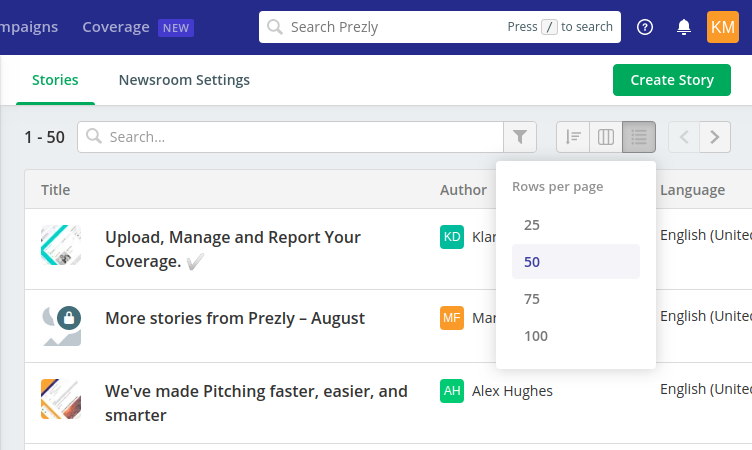Click the Language column header
This screenshot has width=752, height=450.
click(693, 190)
